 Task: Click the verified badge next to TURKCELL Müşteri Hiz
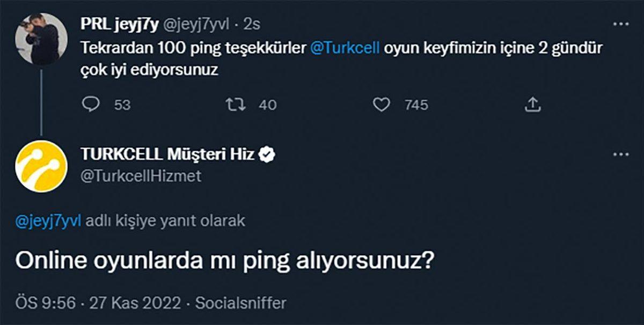point(266,154)
